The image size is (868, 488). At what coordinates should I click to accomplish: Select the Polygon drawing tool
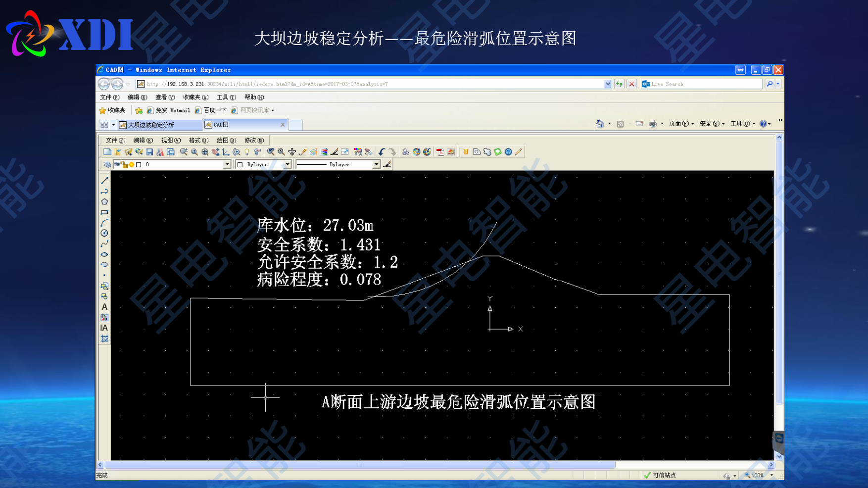click(x=104, y=201)
